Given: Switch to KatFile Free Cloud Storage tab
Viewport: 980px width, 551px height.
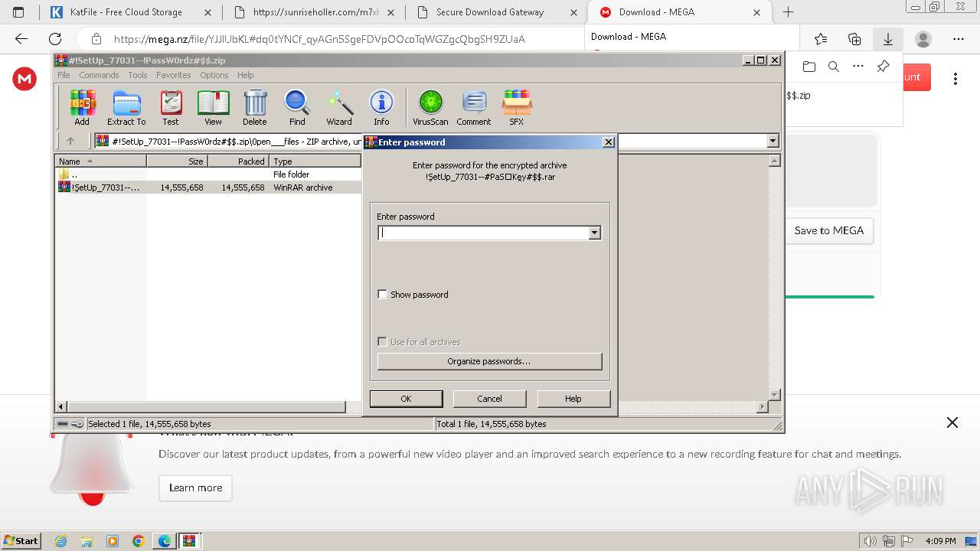Looking at the screenshot, I should click(130, 12).
